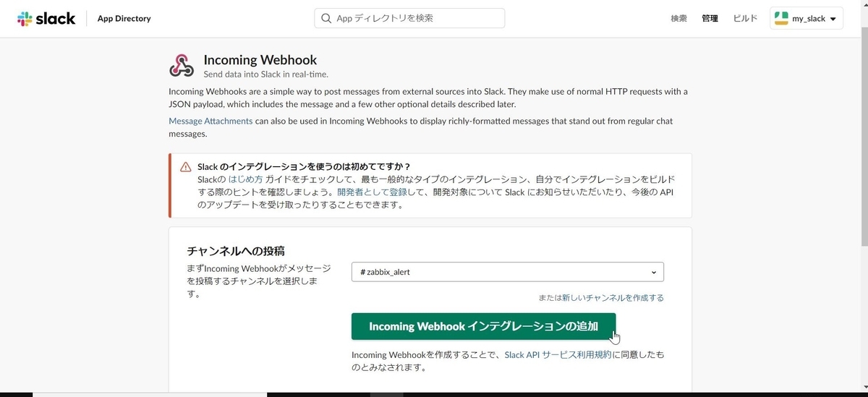868x397 pixels.
Task: Open the App Directory home link
Action: tap(124, 19)
